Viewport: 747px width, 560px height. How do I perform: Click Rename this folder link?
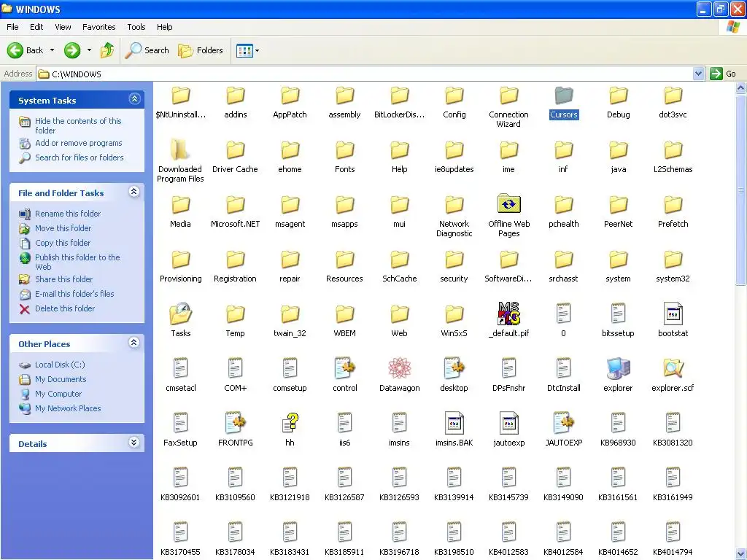(x=68, y=214)
